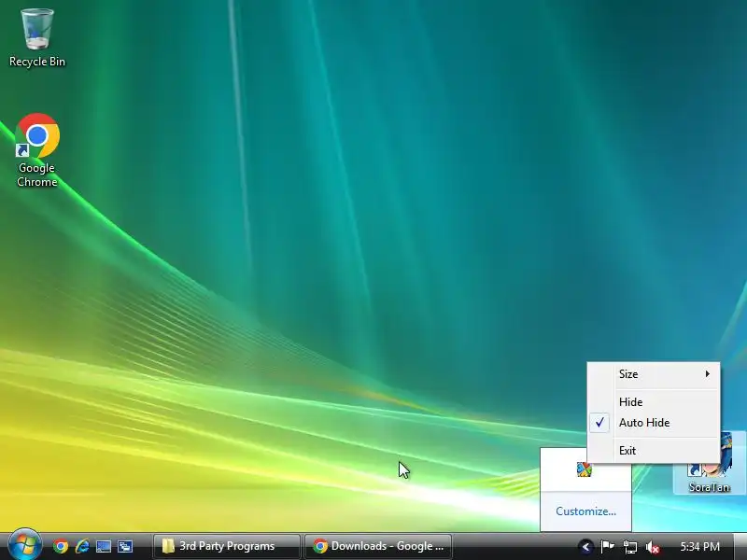Launch Chrome from Quick Launch bar
The width and height of the screenshot is (747, 560).
coord(61,546)
